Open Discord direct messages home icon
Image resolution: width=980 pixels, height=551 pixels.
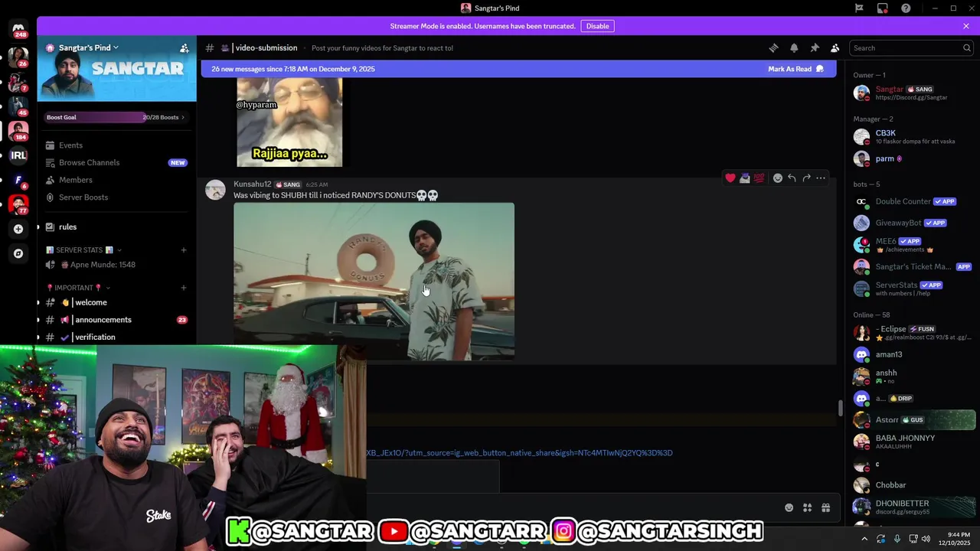pyautogui.click(x=18, y=28)
